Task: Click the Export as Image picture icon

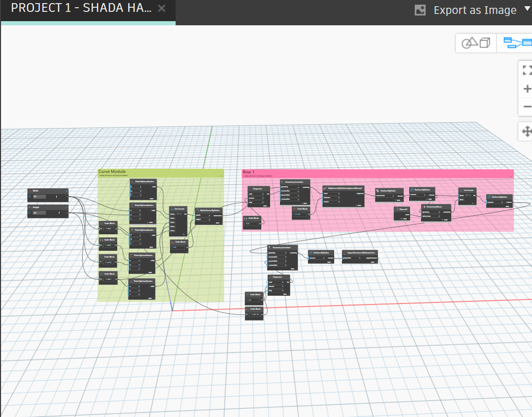Action: click(x=420, y=10)
